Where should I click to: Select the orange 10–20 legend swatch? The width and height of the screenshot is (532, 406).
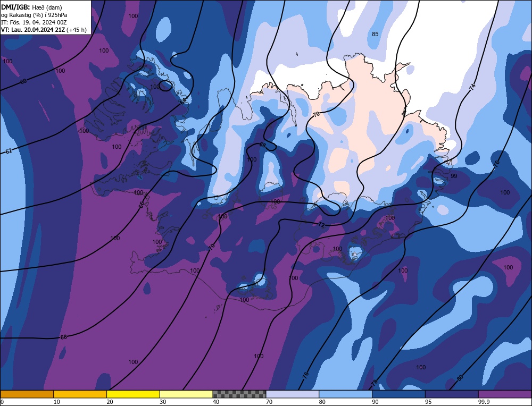(x=80, y=394)
